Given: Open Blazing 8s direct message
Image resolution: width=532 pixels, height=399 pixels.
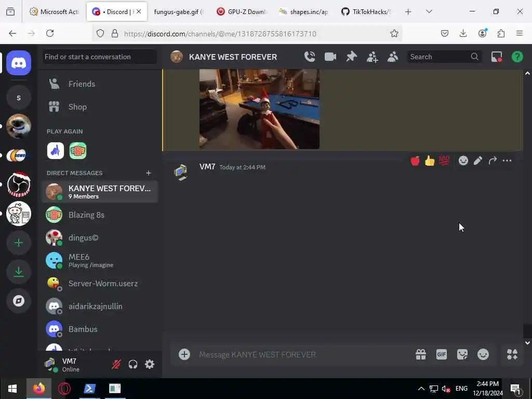Looking at the screenshot, I should tap(100, 215).
